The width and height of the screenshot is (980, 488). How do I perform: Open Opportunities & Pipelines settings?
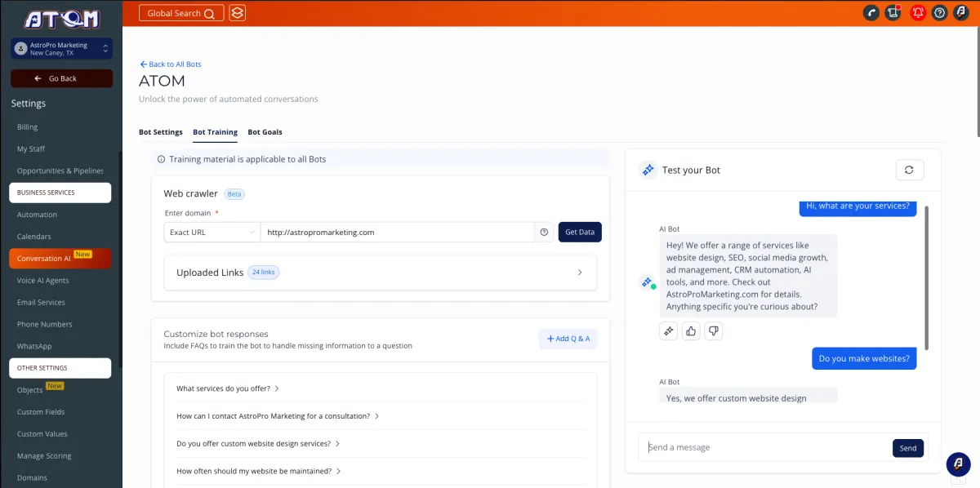click(60, 171)
